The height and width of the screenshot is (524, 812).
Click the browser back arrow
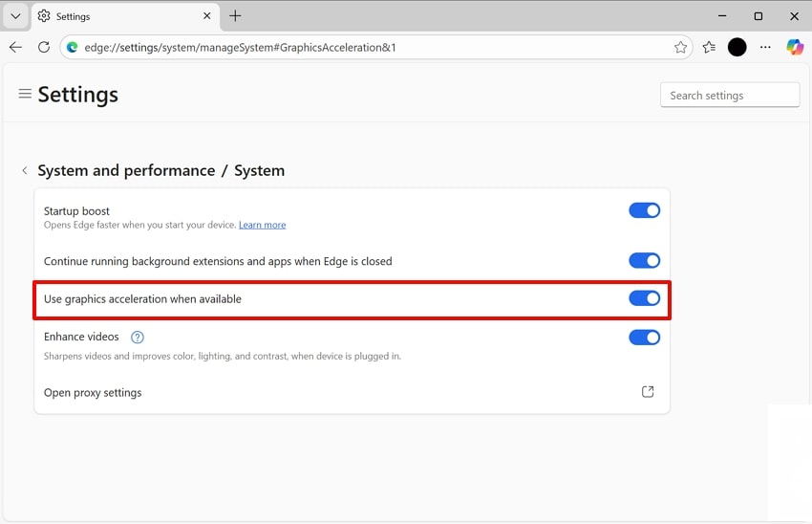tap(15, 47)
